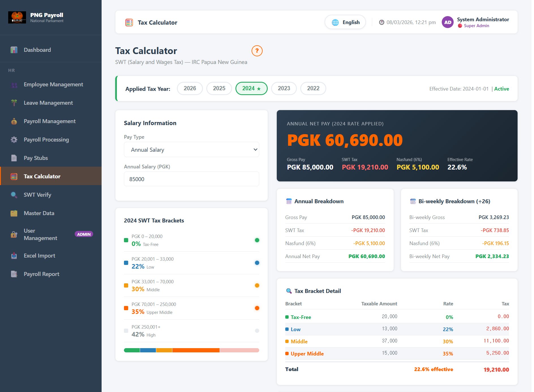The width and height of the screenshot is (534, 392).
Task: Open the orange help question mark
Action: point(257,51)
